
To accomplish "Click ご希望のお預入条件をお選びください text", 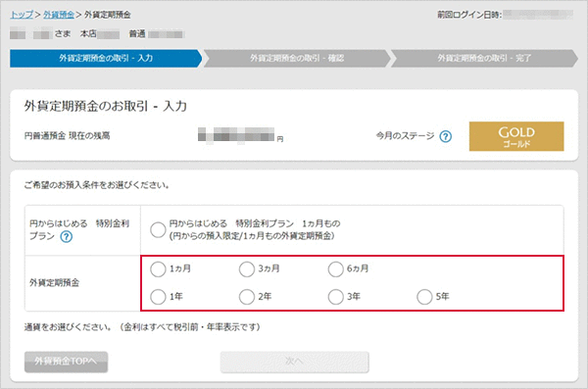I will pos(96,185).
